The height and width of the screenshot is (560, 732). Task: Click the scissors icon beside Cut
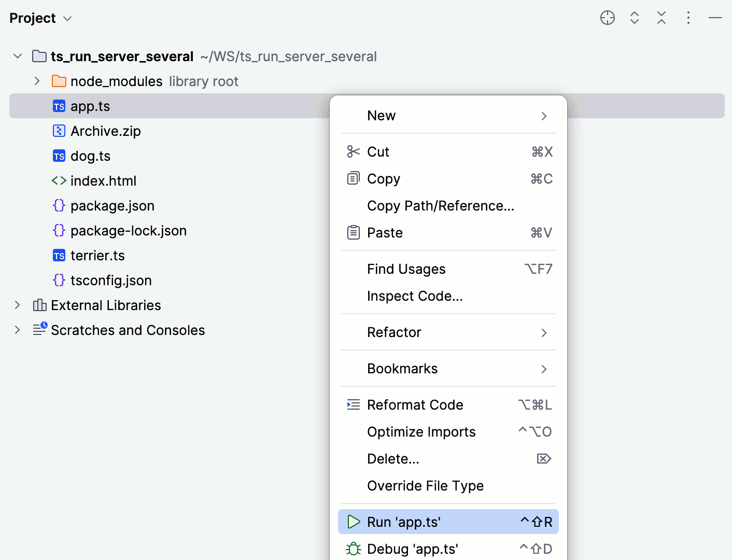coord(353,151)
